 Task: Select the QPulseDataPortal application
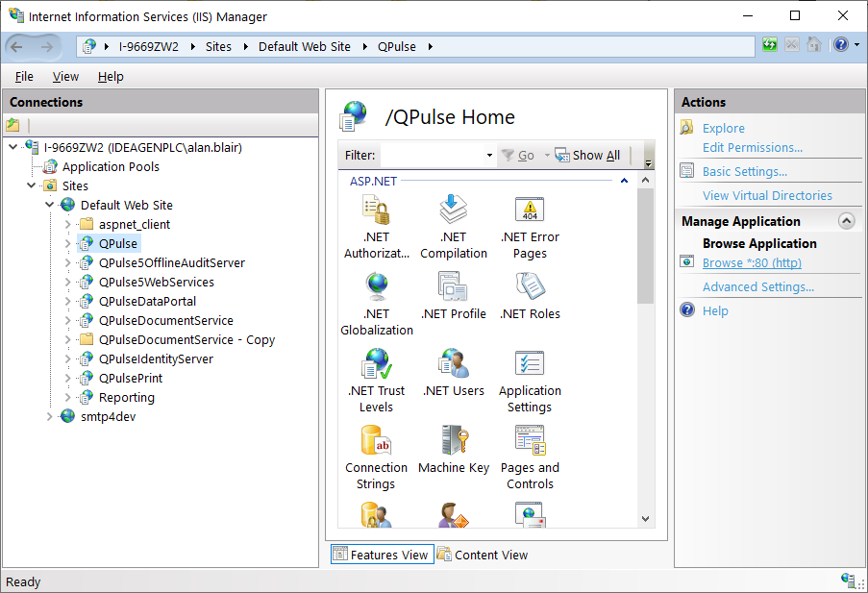[147, 301]
